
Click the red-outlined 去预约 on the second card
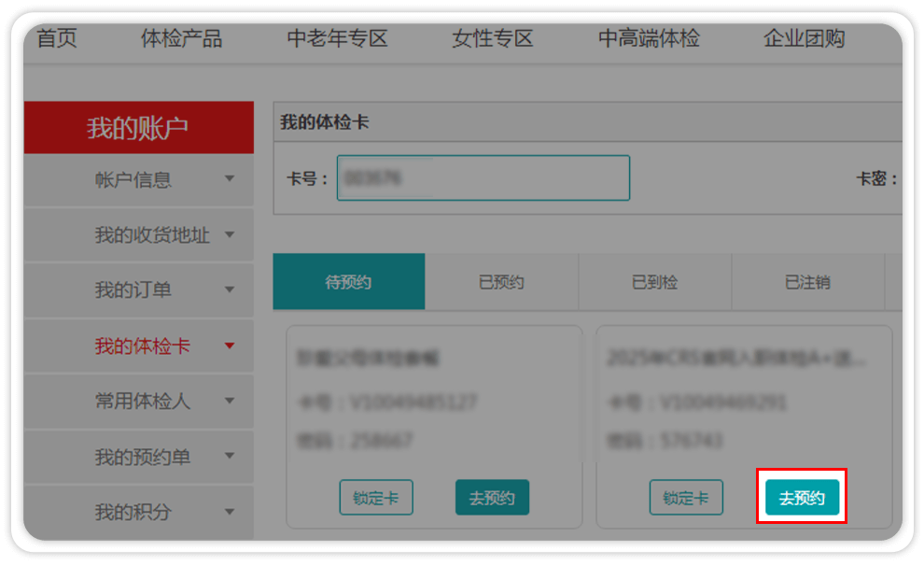[x=802, y=498]
